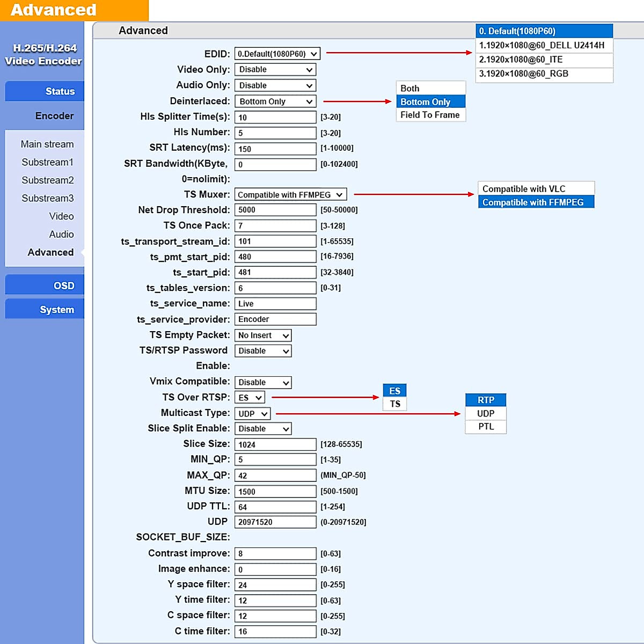Open the TS Muxer dropdown
Image resolution: width=644 pixels, height=644 pixels.
[290, 195]
